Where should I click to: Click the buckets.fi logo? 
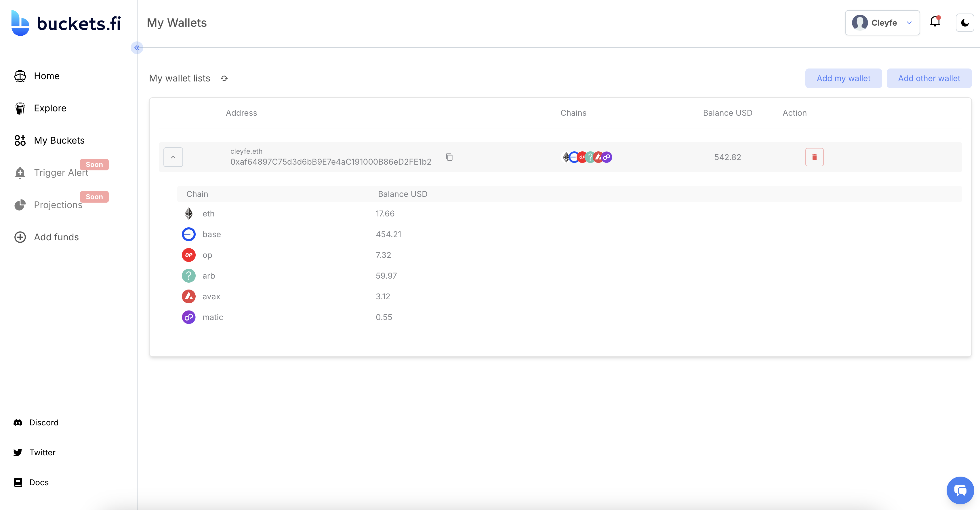click(x=65, y=23)
